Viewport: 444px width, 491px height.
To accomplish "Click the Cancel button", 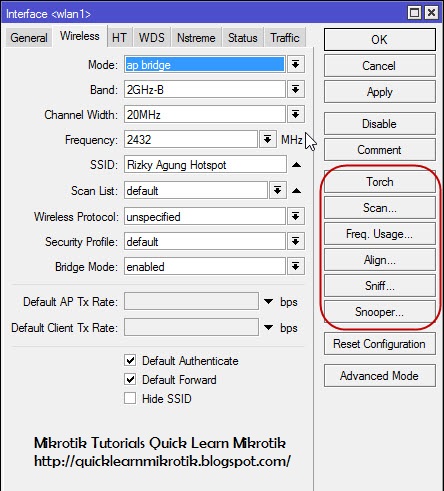I will coord(380,66).
